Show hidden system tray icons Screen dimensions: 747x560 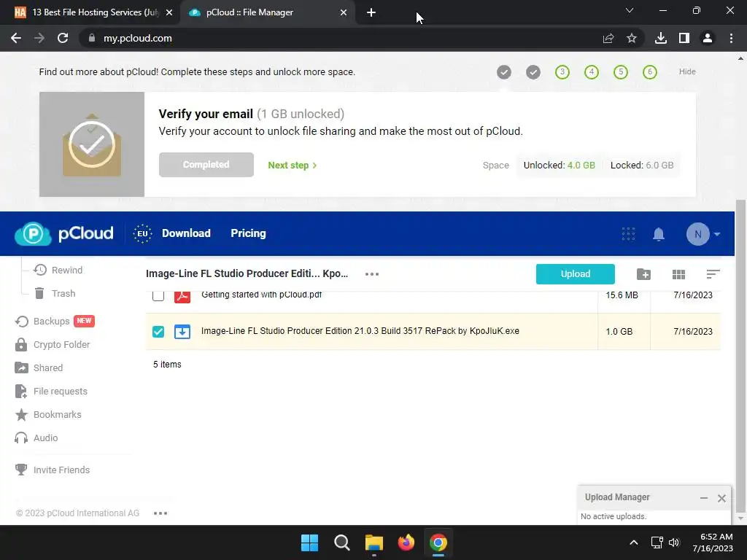(x=634, y=542)
